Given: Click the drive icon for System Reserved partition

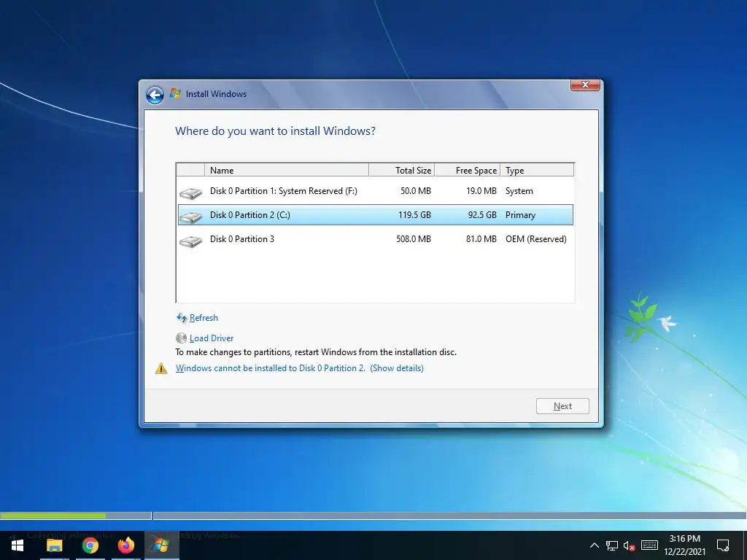Looking at the screenshot, I should pos(190,192).
